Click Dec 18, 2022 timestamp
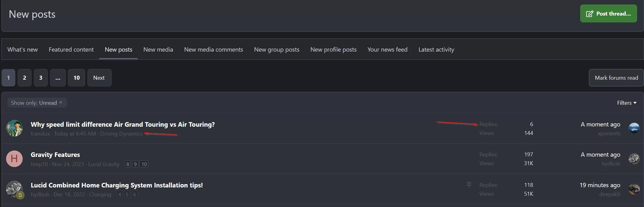Image resolution: width=644 pixels, height=207 pixels. [69, 194]
